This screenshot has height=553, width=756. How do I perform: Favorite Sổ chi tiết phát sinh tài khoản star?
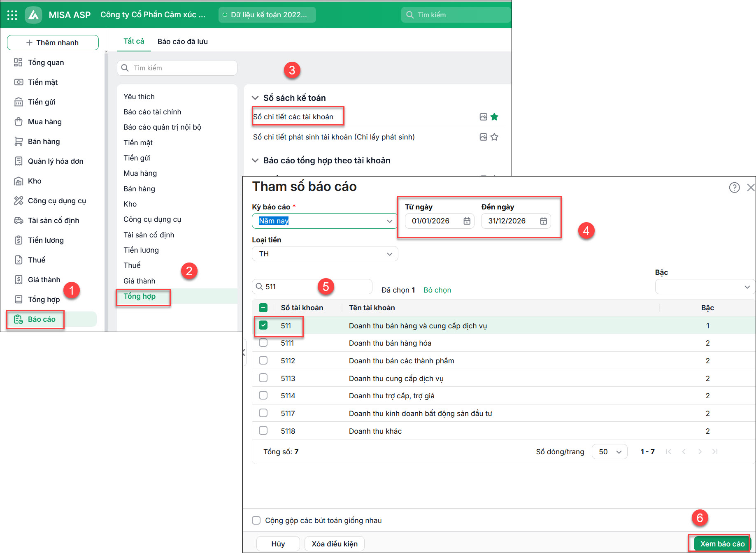(x=494, y=137)
